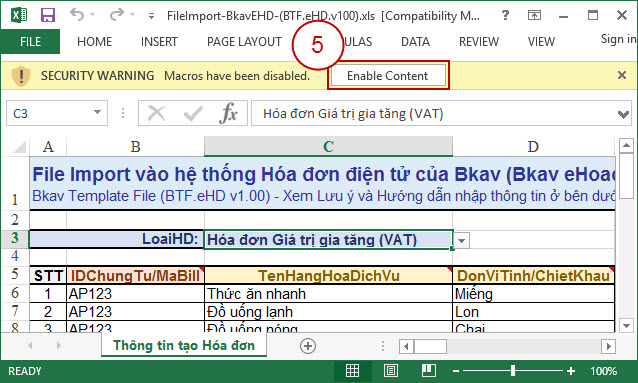
Task: Dismiss the security warning bar
Action: pyautogui.click(x=622, y=75)
